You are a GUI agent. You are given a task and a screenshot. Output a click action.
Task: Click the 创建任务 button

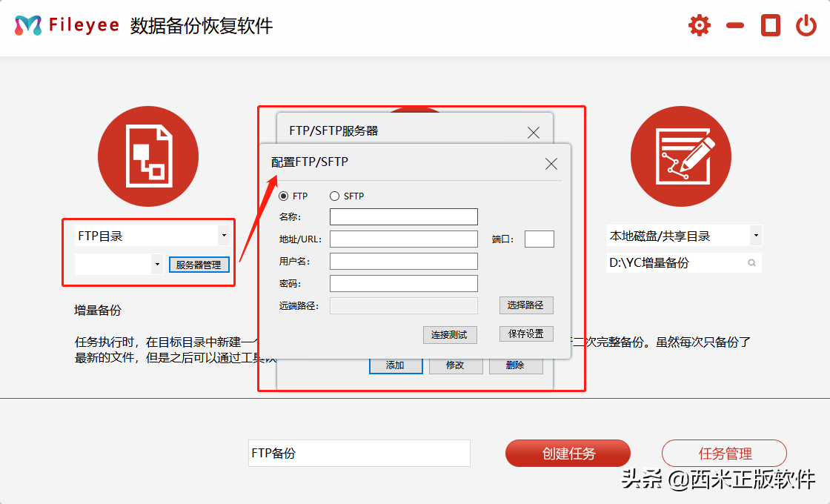[568, 453]
